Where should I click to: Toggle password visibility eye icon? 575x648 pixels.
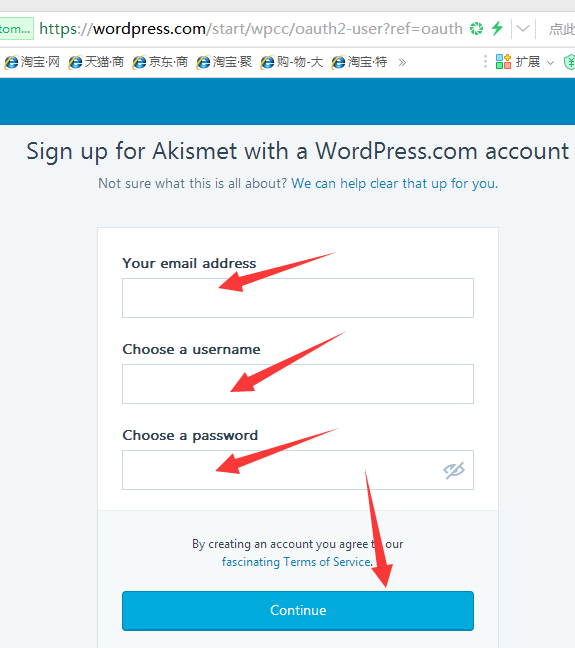(454, 470)
